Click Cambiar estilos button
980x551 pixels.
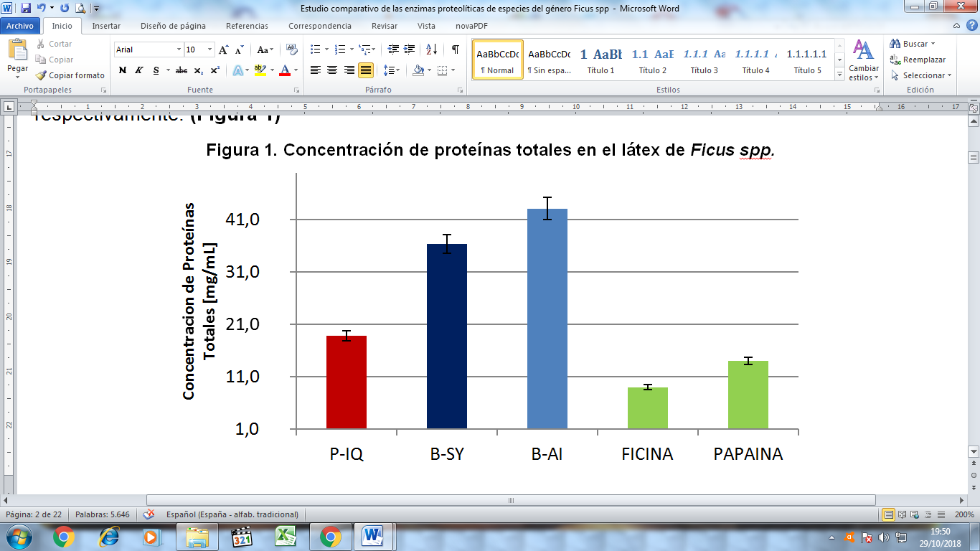863,61
